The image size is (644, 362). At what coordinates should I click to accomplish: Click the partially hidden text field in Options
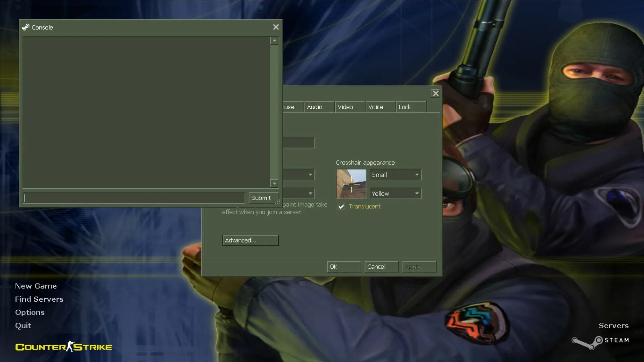pos(299,142)
